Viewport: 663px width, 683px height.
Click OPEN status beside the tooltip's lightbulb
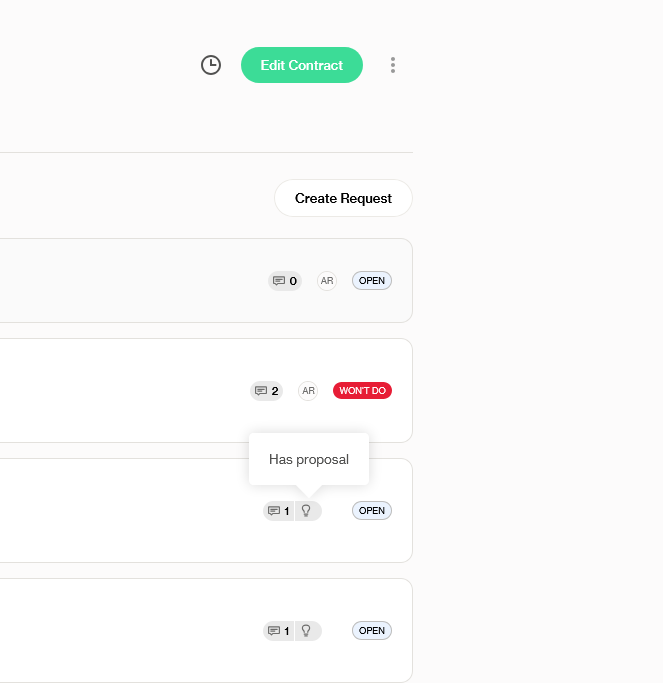coord(372,511)
